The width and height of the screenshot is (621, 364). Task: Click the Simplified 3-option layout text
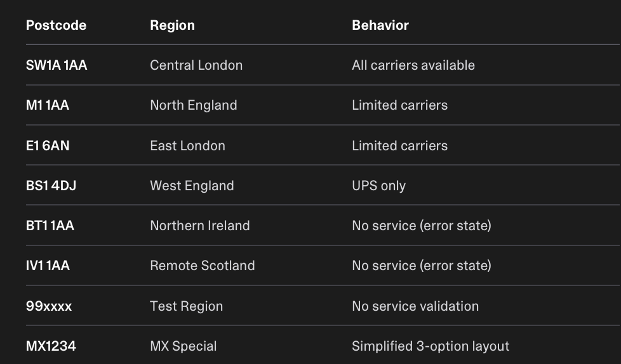point(431,346)
